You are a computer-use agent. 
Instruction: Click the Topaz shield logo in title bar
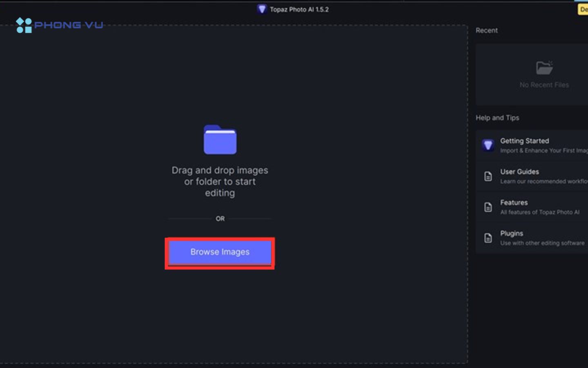coord(262,9)
